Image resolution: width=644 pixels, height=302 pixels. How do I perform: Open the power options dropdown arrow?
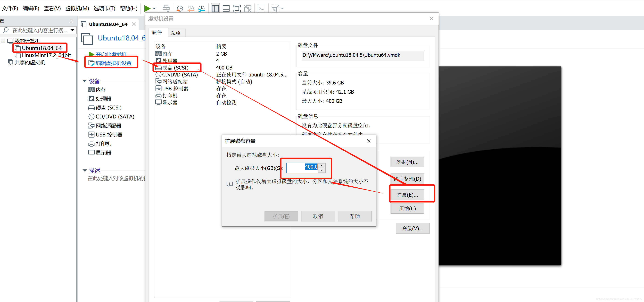(x=154, y=8)
